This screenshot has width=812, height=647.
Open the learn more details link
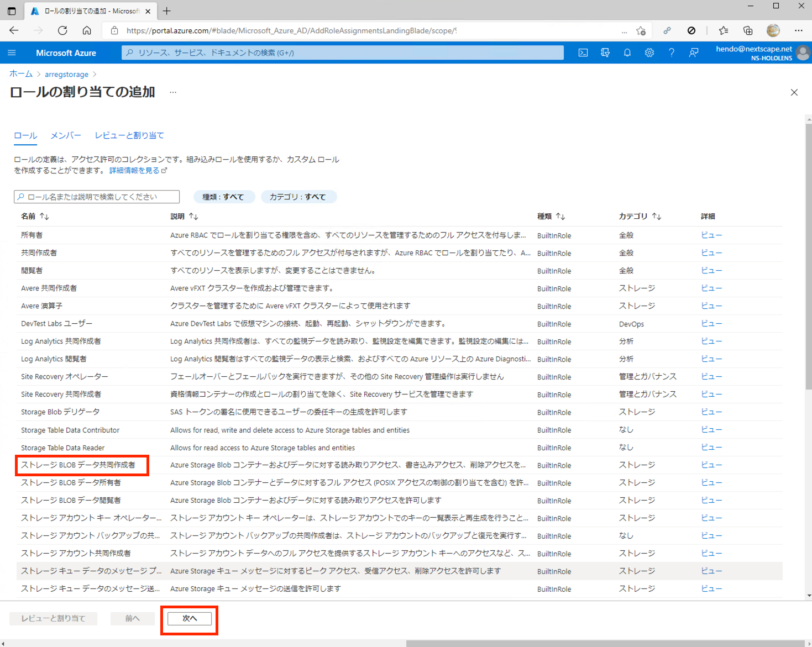click(138, 170)
